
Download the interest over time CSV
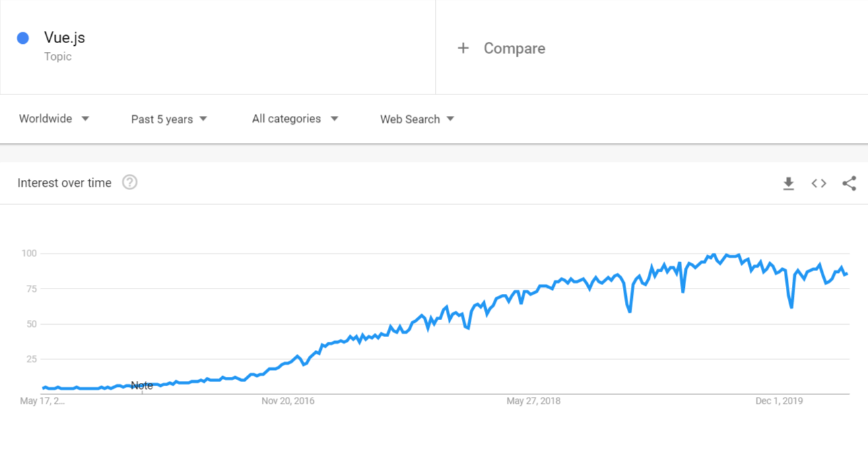(789, 183)
